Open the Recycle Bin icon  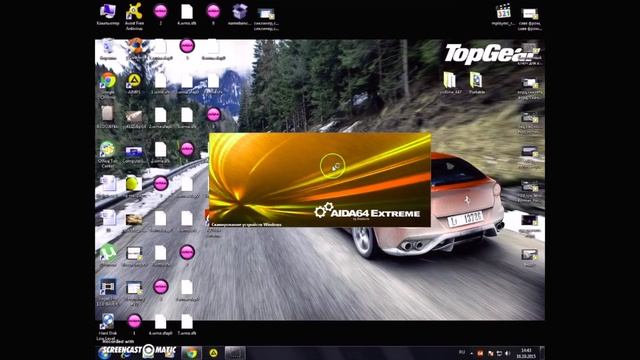tap(108, 49)
